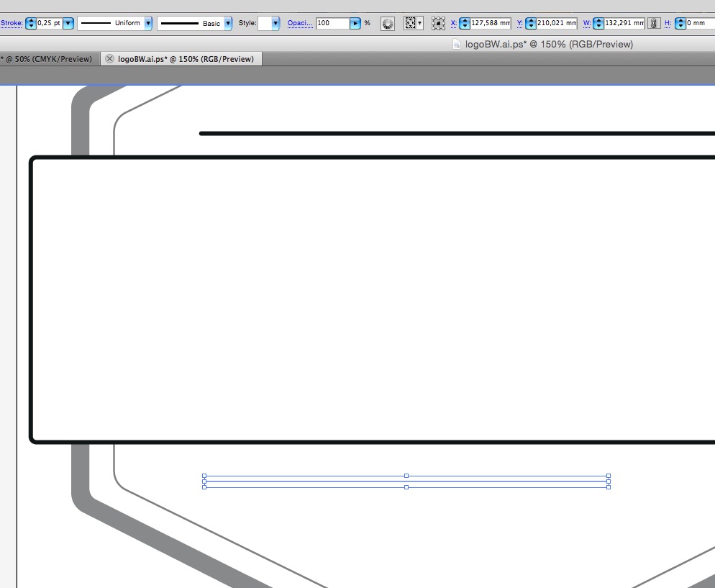Click the top-right handle of selected line

(x=609, y=476)
